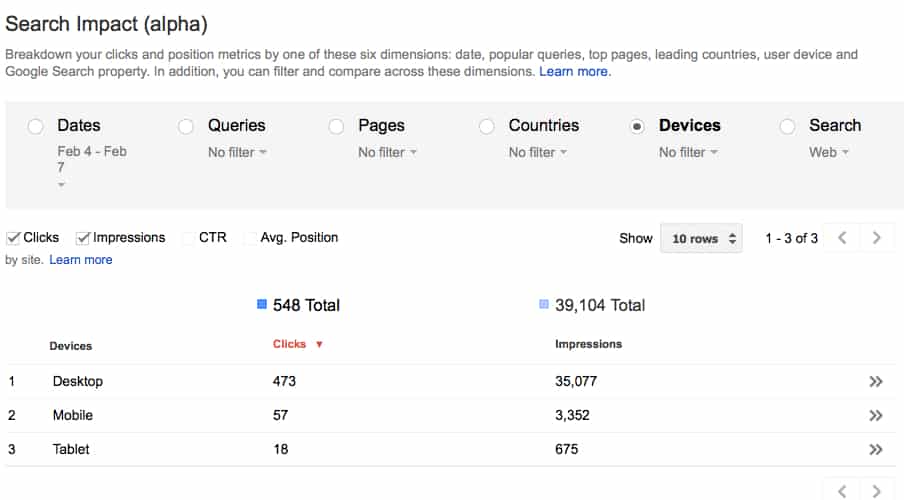
Task: Expand Desktop row details double-arrow icon
Action: click(876, 381)
